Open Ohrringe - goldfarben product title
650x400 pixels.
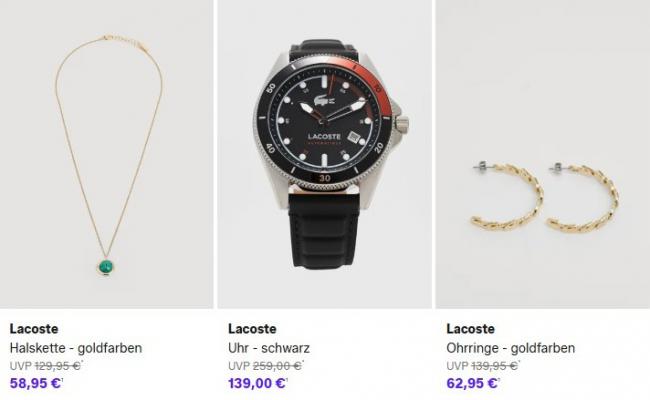coord(511,348)
